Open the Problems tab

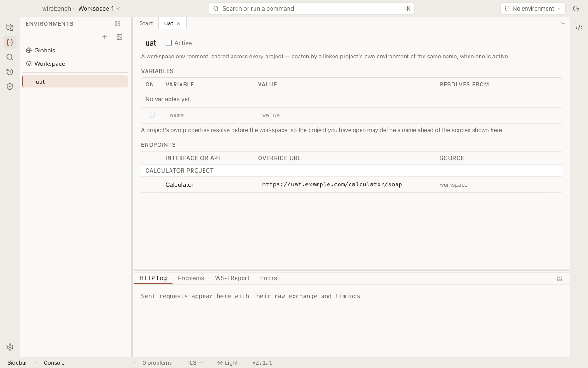(191, 278)
